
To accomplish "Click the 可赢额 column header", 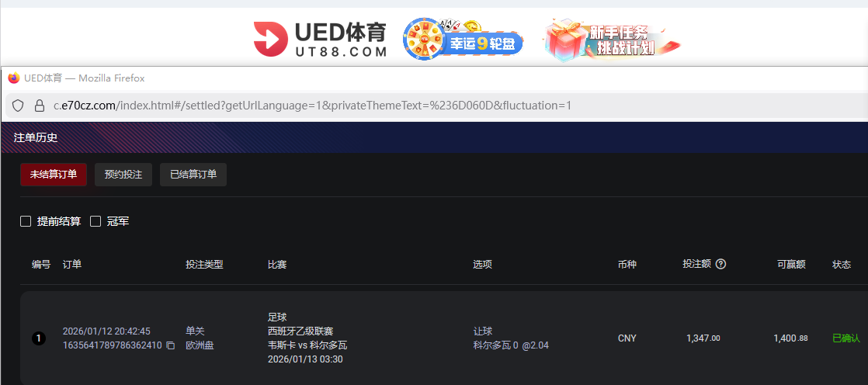I will 791,265.
